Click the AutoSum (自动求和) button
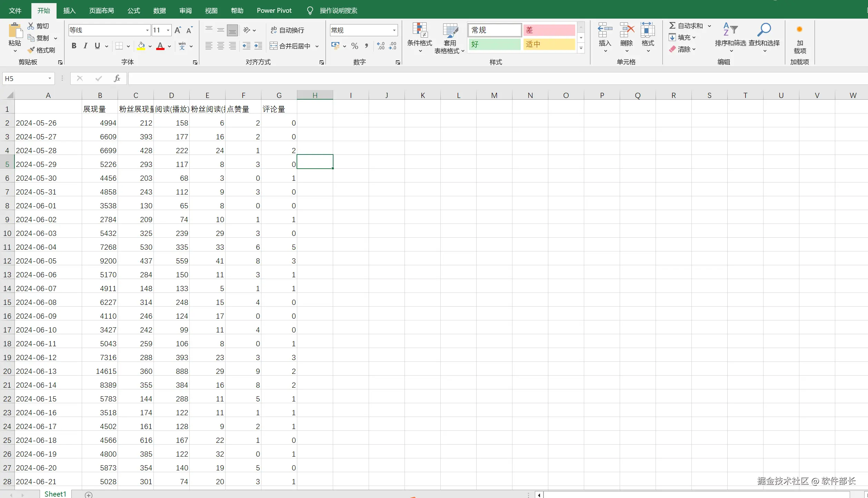868x498 pixels. pyautogui.click(x=686, y=26)
